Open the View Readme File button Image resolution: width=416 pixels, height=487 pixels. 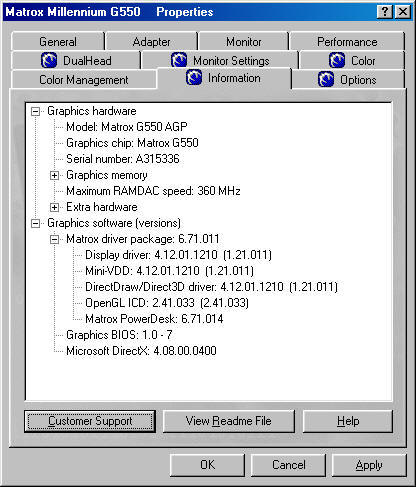click(229, 421)
